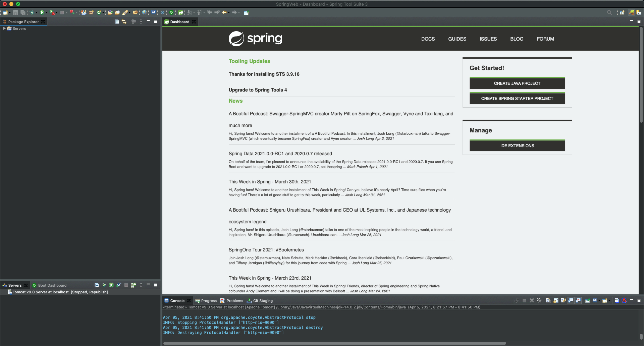
Task: Select Tomcat v9.0 Server at localhost row
Action: tap(80, 292)
